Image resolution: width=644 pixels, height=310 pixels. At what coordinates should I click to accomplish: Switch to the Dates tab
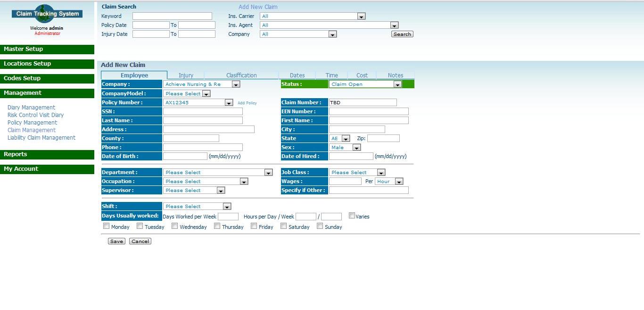297,75
